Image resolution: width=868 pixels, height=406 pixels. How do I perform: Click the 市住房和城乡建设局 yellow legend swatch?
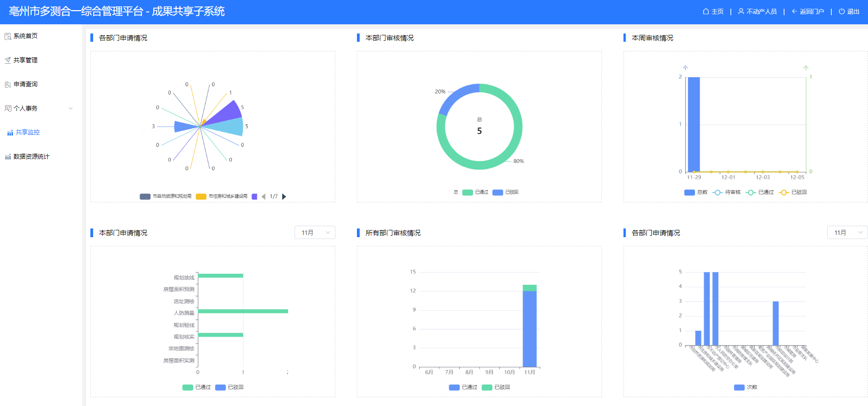201,196
